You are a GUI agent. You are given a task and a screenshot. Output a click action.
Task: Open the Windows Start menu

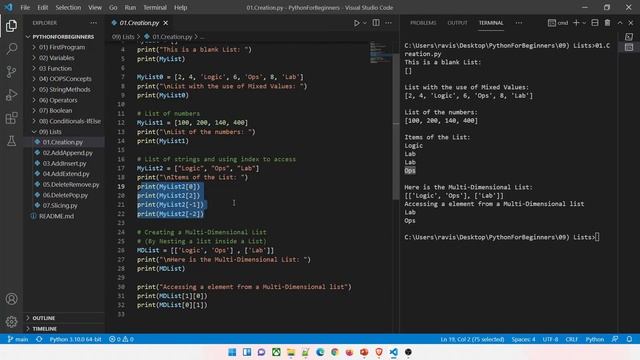point(232,352)
